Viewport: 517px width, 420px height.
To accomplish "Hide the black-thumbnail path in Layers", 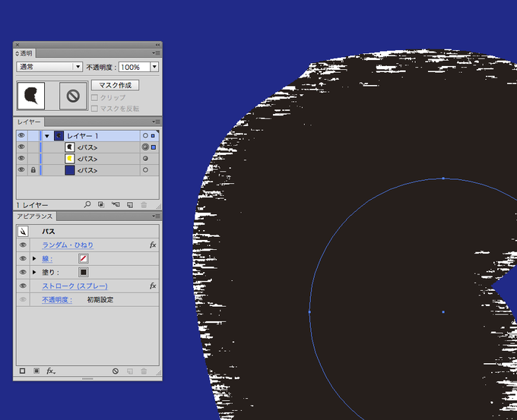I will (x=21, y=147).
